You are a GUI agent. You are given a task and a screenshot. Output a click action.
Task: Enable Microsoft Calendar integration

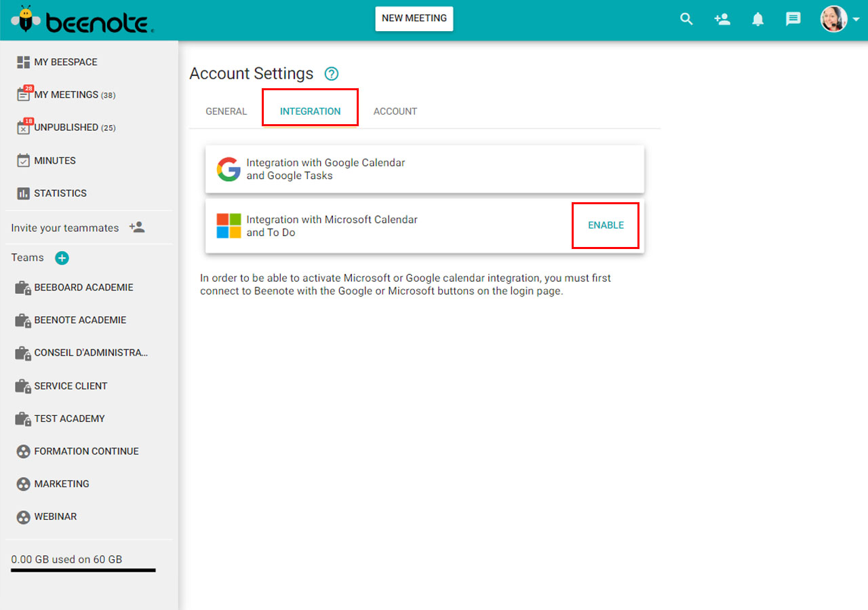(606, 225)
